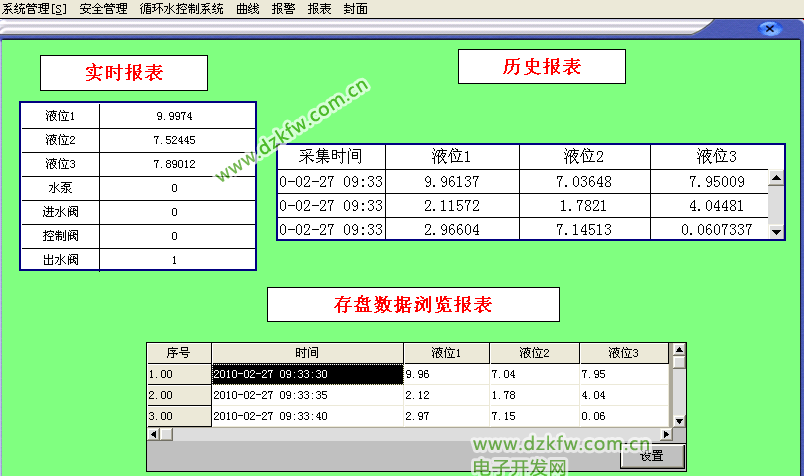Click down arrow of saved data grid scrollbar
Viewport: 804px width, 476px height.
pyautogui.click(x=679, y=420)
